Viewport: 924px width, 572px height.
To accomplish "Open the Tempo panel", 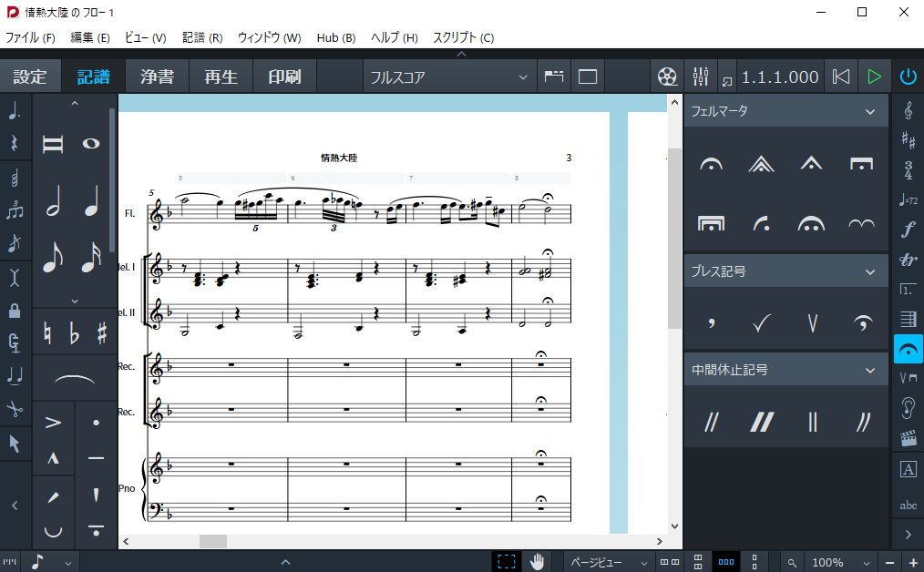I will coord(909,200).
